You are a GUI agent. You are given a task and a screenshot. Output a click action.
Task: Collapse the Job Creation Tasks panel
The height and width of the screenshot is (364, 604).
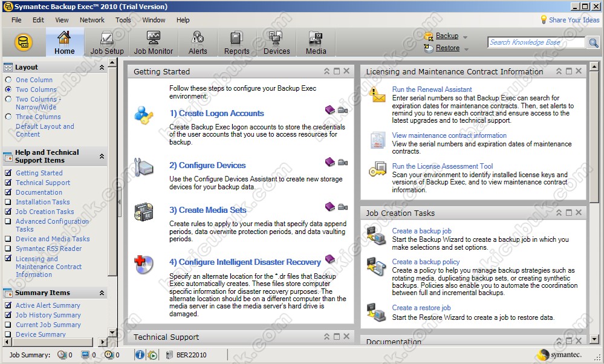[559, 213]
